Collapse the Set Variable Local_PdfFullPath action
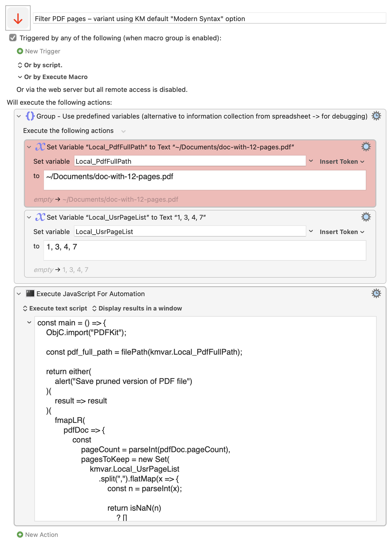 point(29,147)
